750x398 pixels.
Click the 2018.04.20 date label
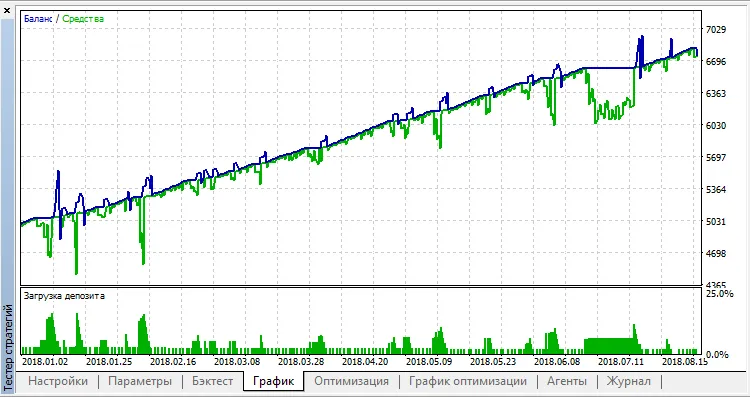pos(365,361)
